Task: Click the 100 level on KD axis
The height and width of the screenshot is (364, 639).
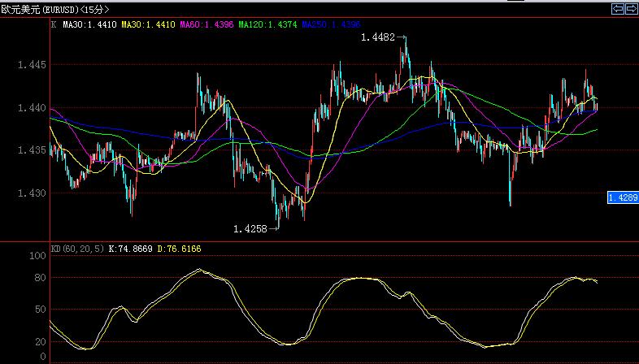Action: pyautogui.click(x=38, y=256)
